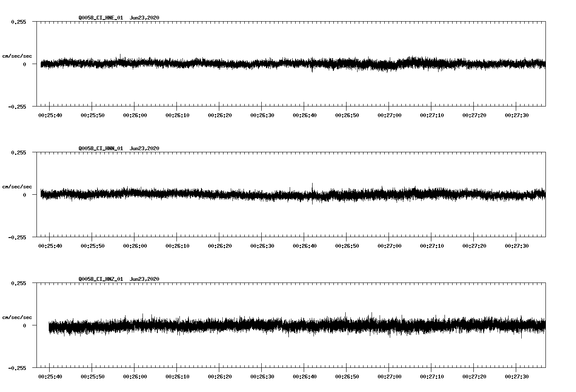Screen dimensions: 576x392
Task: Click the Q0058_CI_HNN_01 plot title
Action: click(119, 148)
